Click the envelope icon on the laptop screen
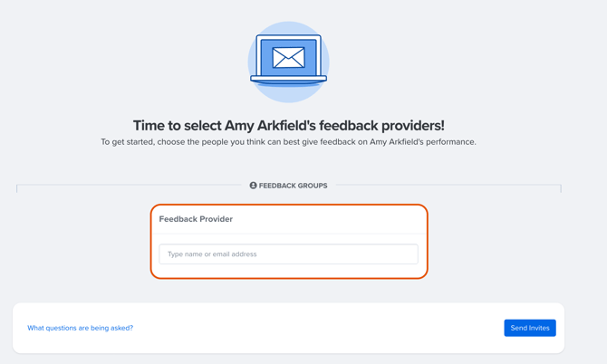Viewport: 607px width, 364px height. point(288,58)
